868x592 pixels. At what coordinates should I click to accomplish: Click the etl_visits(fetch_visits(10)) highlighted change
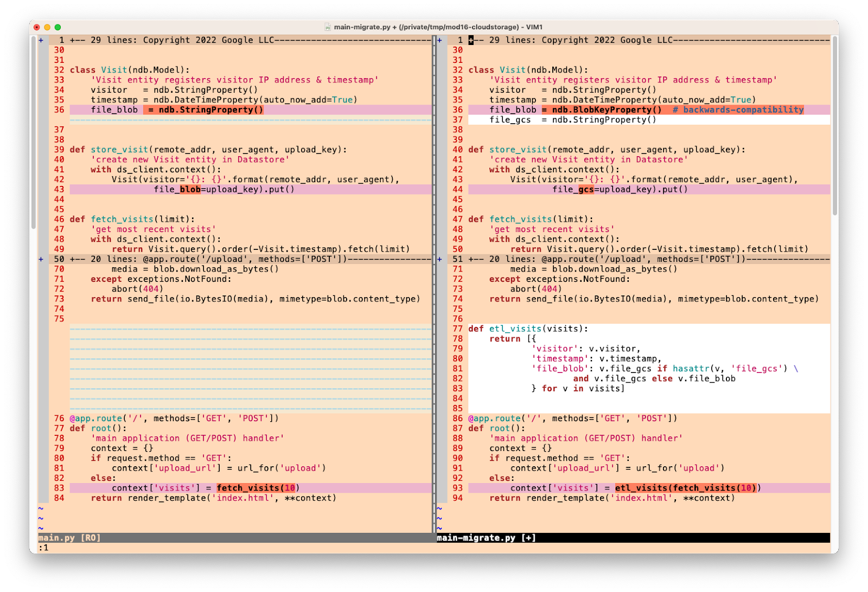point(686,488)
